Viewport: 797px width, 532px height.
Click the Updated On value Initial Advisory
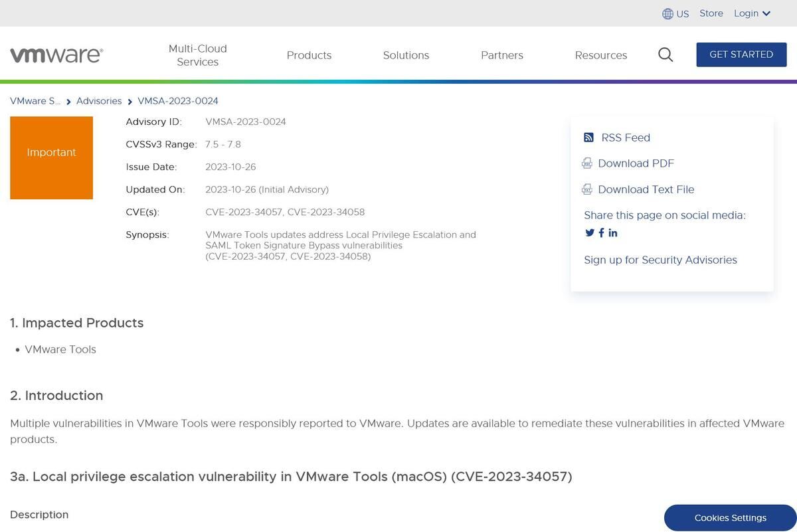click(x=267, y=189)
